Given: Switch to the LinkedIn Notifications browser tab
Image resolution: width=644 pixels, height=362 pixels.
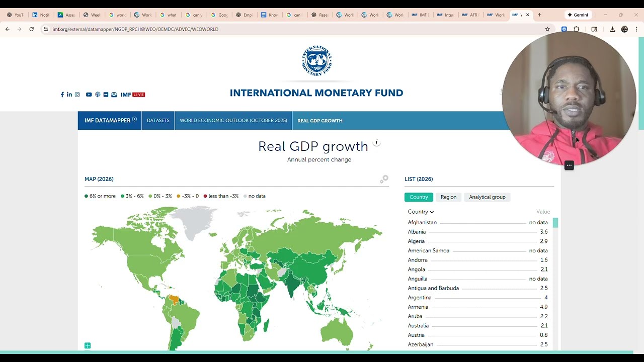Looking at the screenshot, I should (x=40, y=15).
